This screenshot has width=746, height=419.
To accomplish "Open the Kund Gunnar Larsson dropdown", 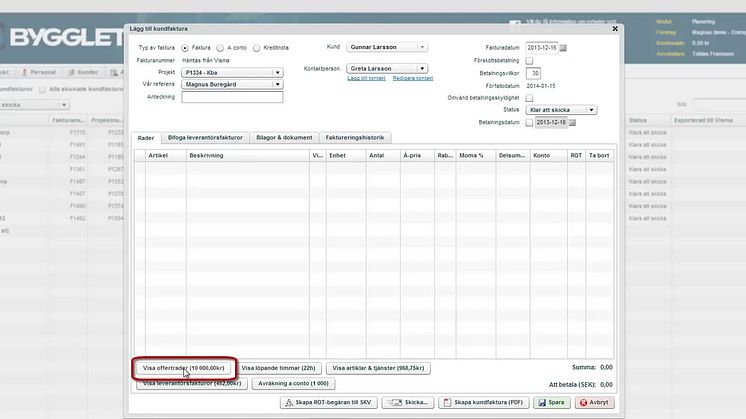I will [387, 47].
